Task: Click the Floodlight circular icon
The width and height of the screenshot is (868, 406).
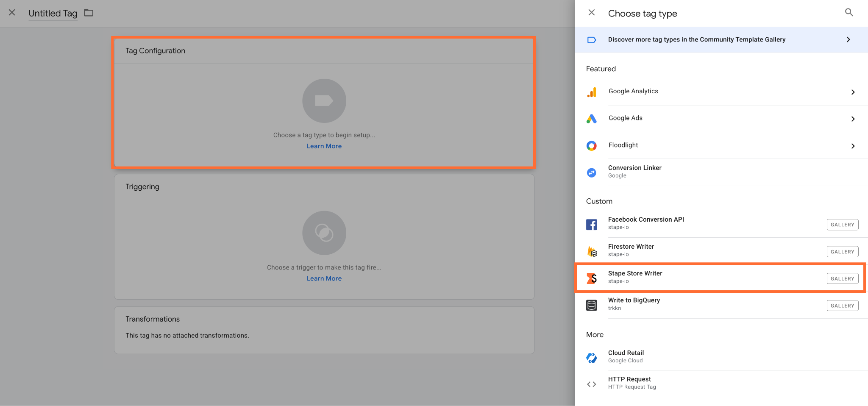Action: coord(592,146)
